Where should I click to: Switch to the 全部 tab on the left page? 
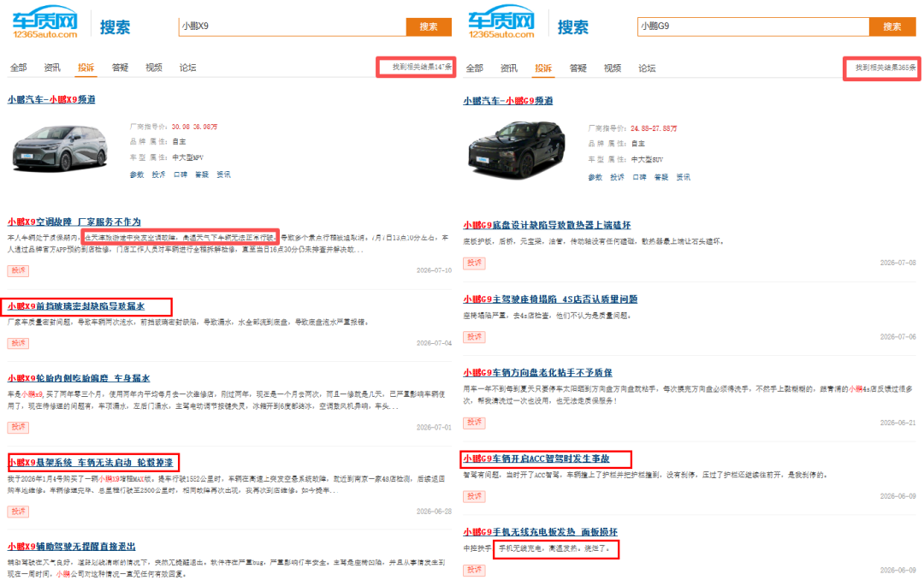[x=18, y=68]
